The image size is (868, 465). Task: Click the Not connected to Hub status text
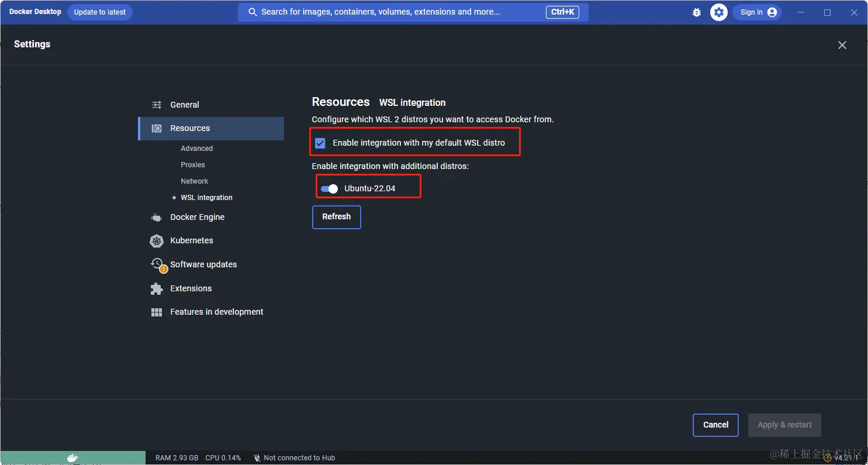pyautogui.click(x=299, y=458)
